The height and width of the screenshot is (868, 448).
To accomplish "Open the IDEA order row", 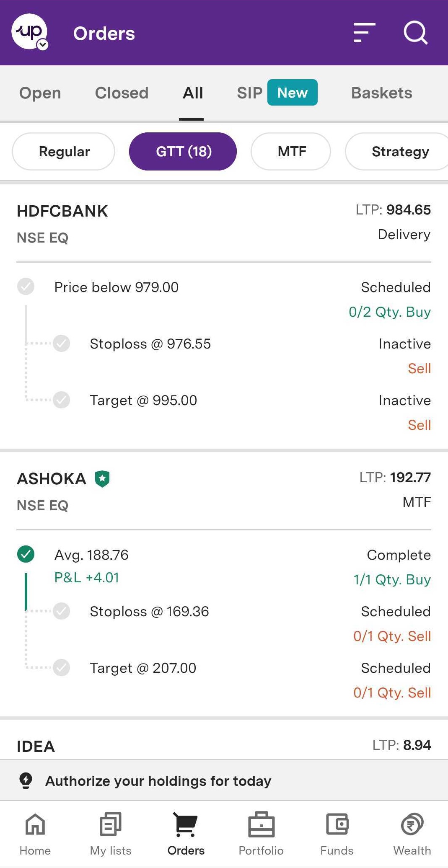I will coord(223,746).
